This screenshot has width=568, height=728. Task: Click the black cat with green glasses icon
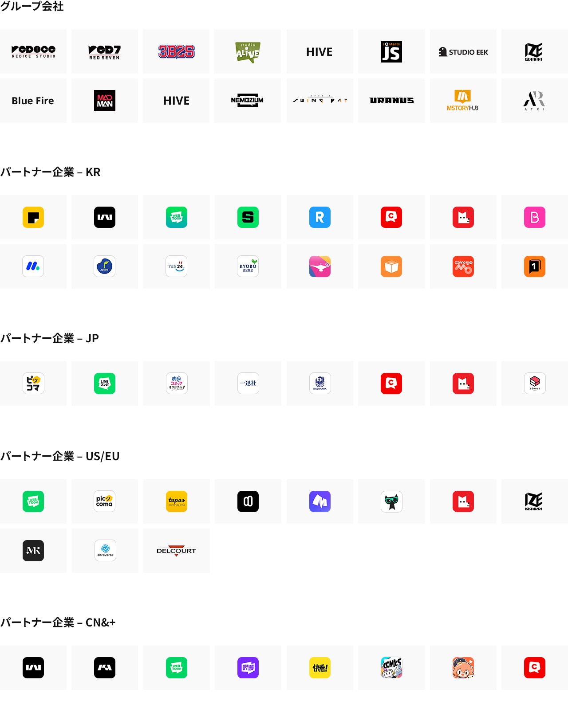(x=391, y=501)
